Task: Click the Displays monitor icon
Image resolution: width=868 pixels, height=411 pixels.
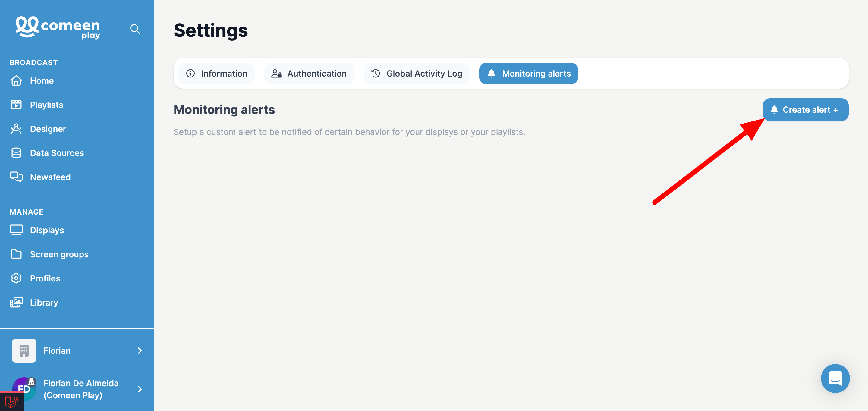Action: coord(16,230)
